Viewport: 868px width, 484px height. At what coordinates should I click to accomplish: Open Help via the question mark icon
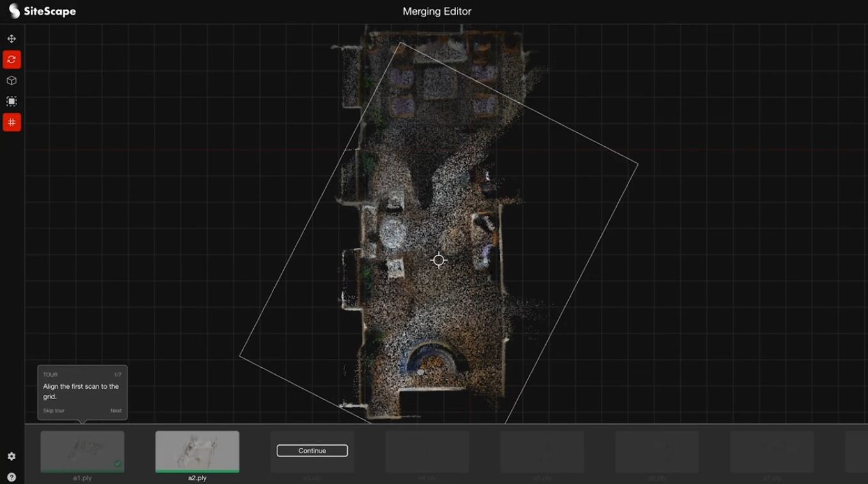pyautogui.click(x=12, y=477)
